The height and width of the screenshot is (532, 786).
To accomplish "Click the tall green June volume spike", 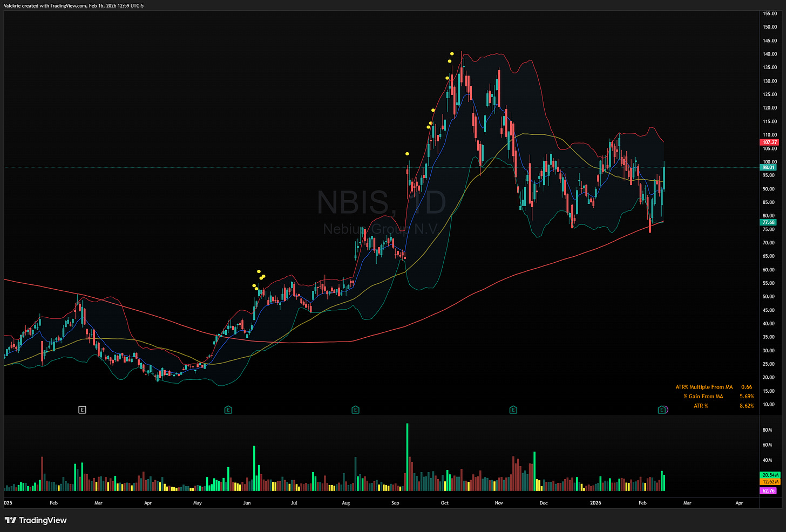I will coord(254,468).
